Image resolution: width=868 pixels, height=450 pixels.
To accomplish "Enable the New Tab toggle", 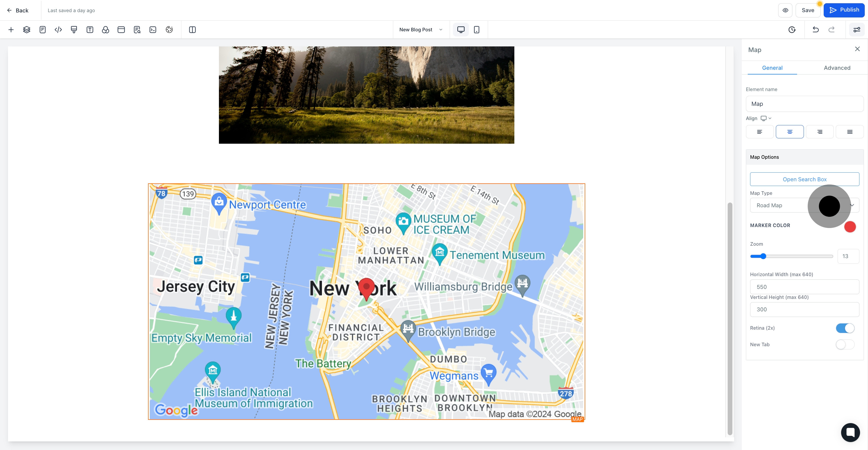I will tap(845, 344).
